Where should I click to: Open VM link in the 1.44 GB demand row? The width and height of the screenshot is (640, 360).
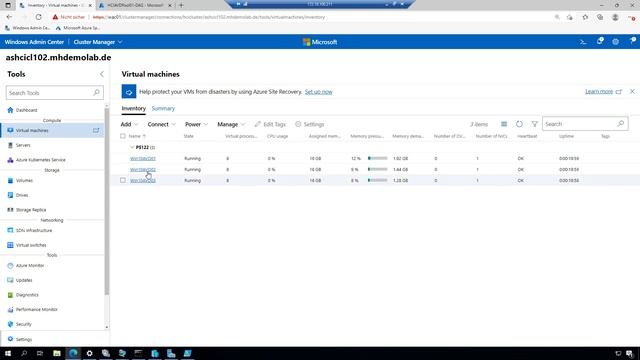click(x=143, y=169)
